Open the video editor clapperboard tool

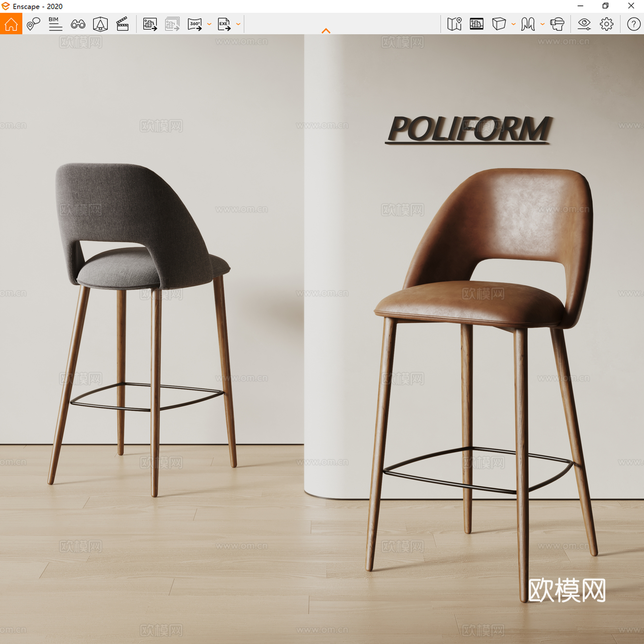point(123,23)
